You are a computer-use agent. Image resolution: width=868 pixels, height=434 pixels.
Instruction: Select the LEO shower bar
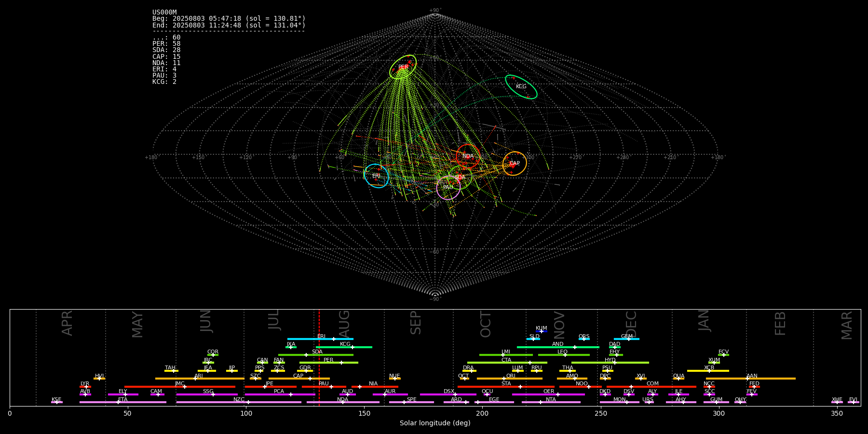(x=564, y=355)
